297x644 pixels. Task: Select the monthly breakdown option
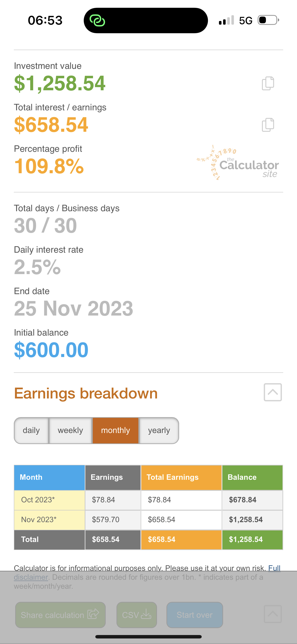point(116,430)
